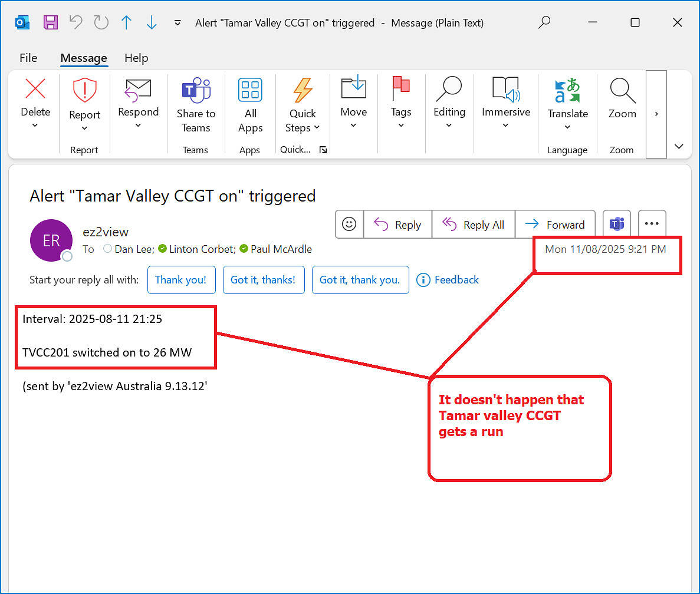Show more ribbon commands with right chevron
Viewport: 700px width, 594px height.
tap(656, 114)
